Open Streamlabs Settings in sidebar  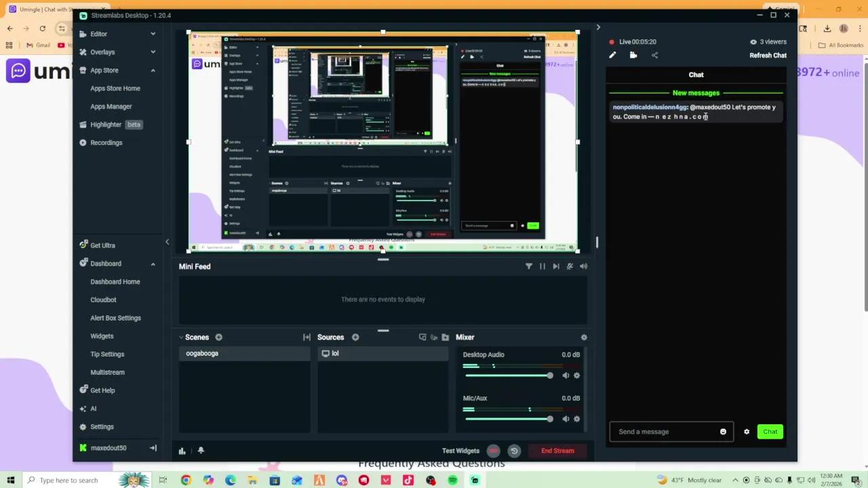(x=96, y=427)
